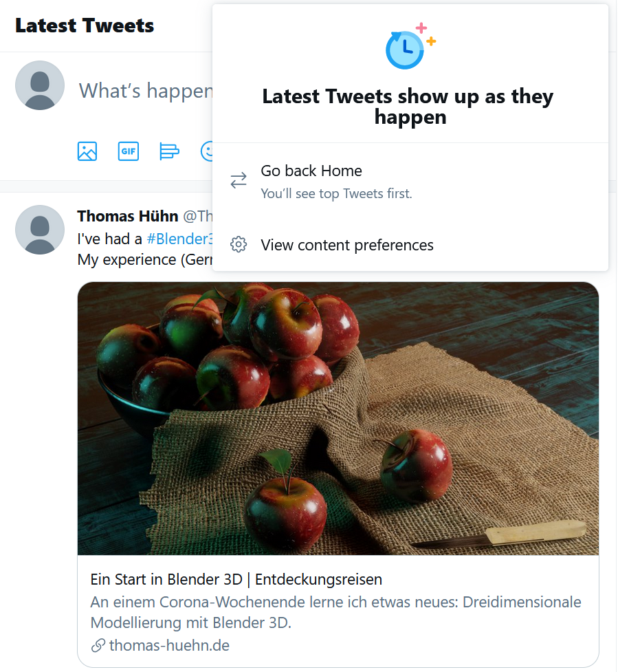The image size is (618, 672).
Task: Open the emoji picker icon
Action: tap(208, 151)
